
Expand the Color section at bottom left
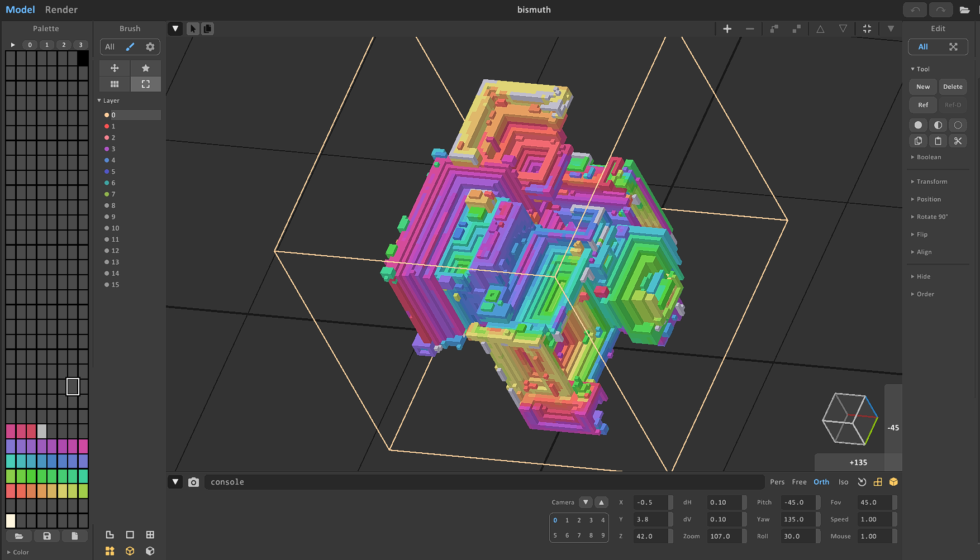tap(21, 552)
